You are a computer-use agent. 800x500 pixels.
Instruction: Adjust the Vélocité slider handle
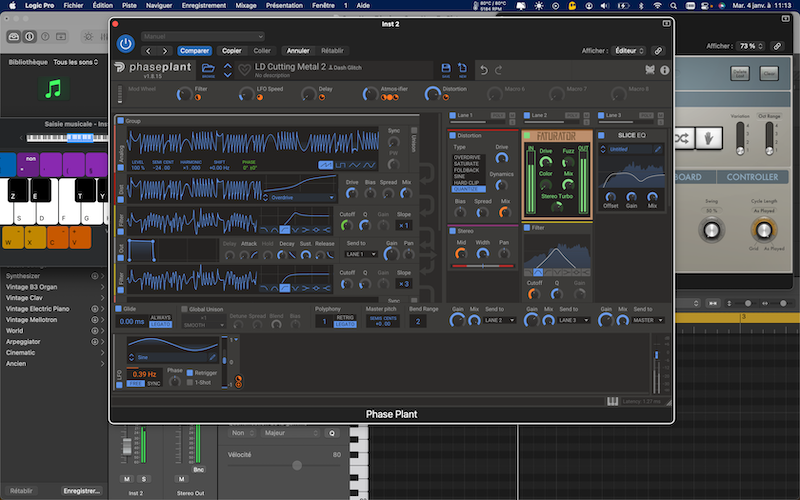pyautogui.click(x=297, y=465)
